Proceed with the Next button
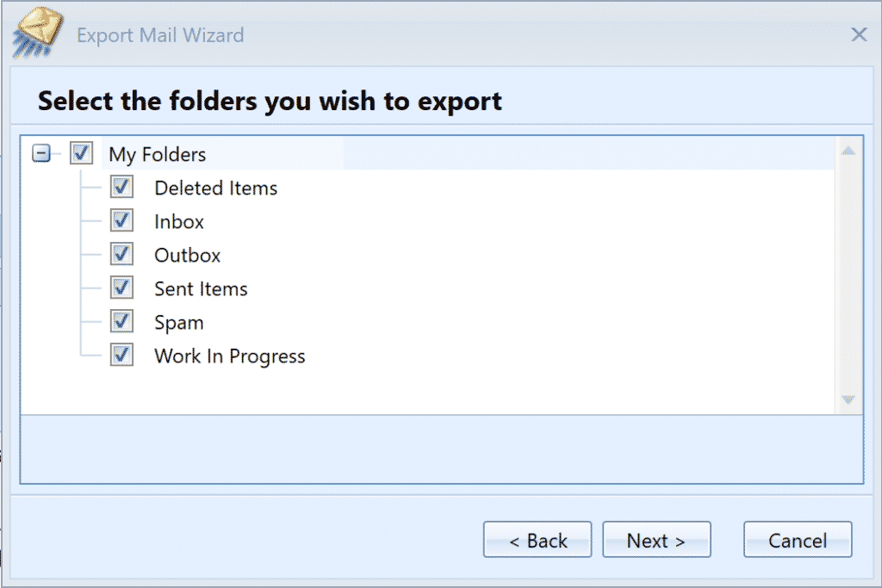 click(x=656, y=541)
